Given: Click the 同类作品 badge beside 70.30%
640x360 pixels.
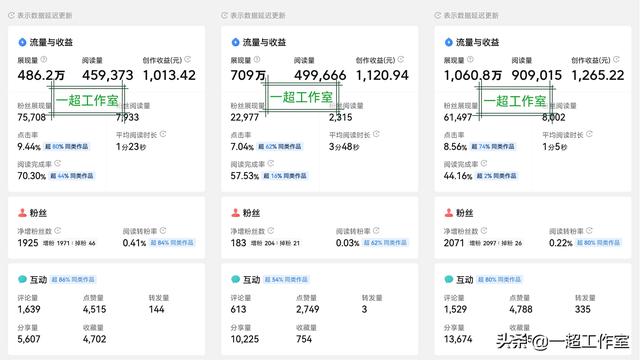Looking at the screenshot, I should [72, 176].
